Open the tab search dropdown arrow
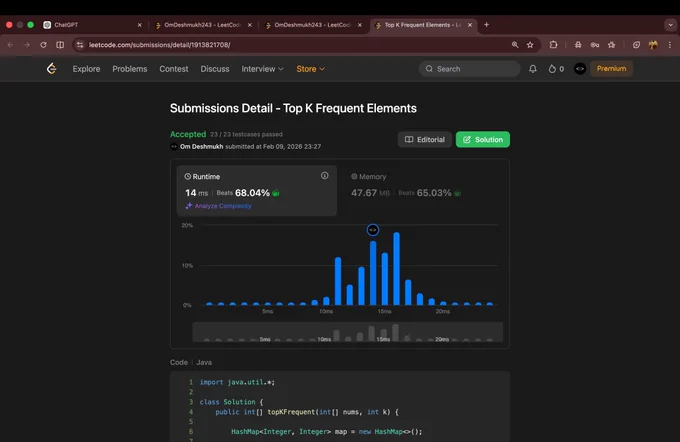The width and height of the screenshot is (680, 442). pos(670,25)
